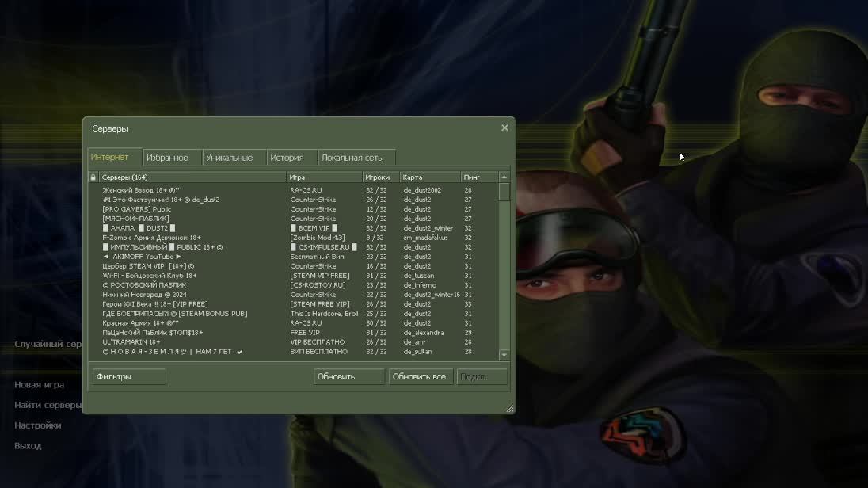Click the resize grip of the Серверы window
Screen dimensions: 868x488
point(510,409)
